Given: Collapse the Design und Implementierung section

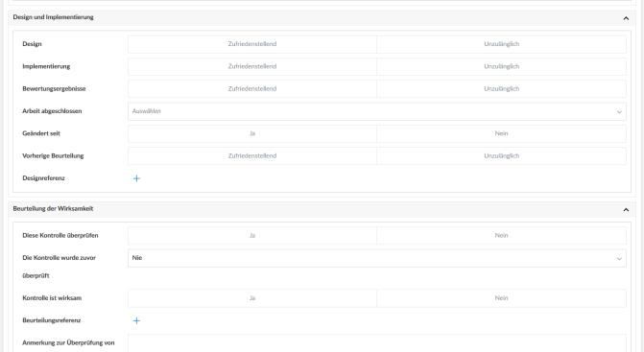Looking at the screenshot, I should (x=626, y=18).
